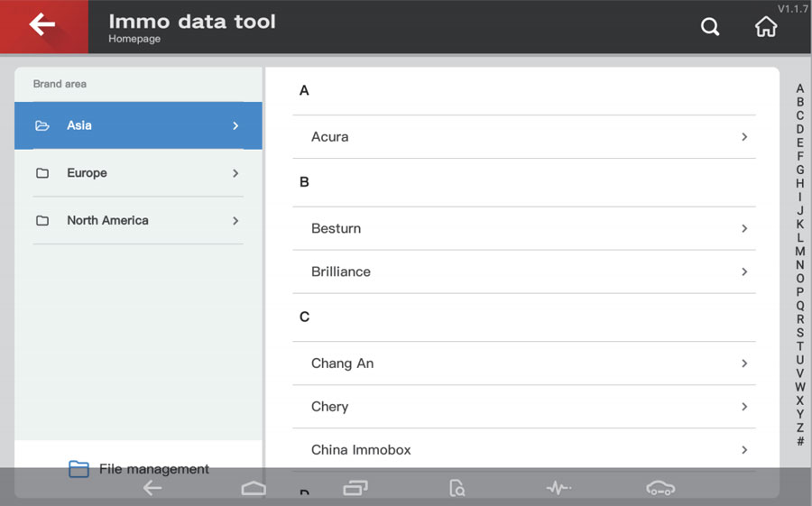
Task: Select the Asia brand area
Action: click(138, 125)
